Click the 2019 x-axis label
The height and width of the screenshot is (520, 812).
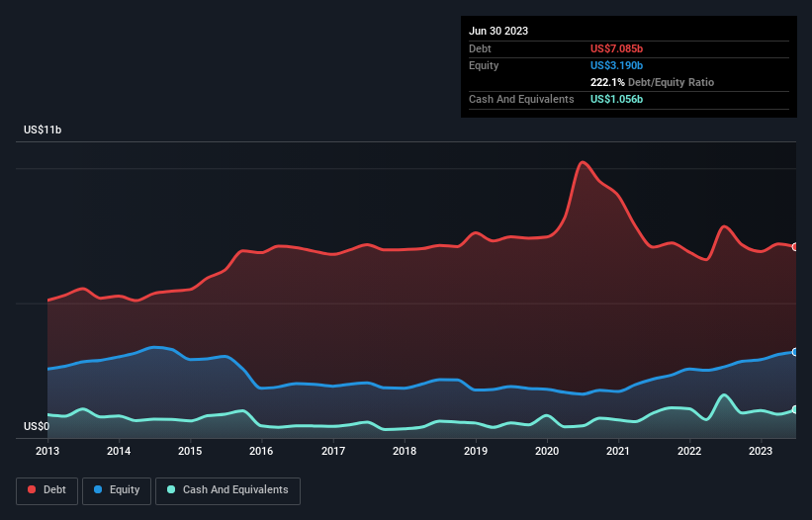click(x=476, y=451)
